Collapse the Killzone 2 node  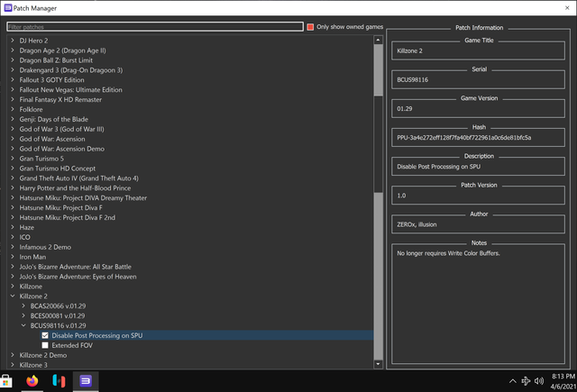pyautogui.click(x=13, y=296)
